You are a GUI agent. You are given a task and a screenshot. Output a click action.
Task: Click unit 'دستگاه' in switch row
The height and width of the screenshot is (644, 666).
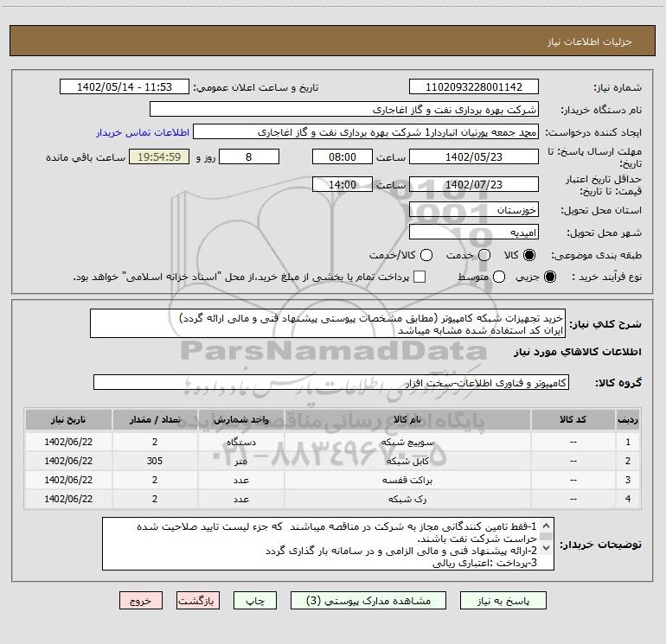tap(240, 442)
